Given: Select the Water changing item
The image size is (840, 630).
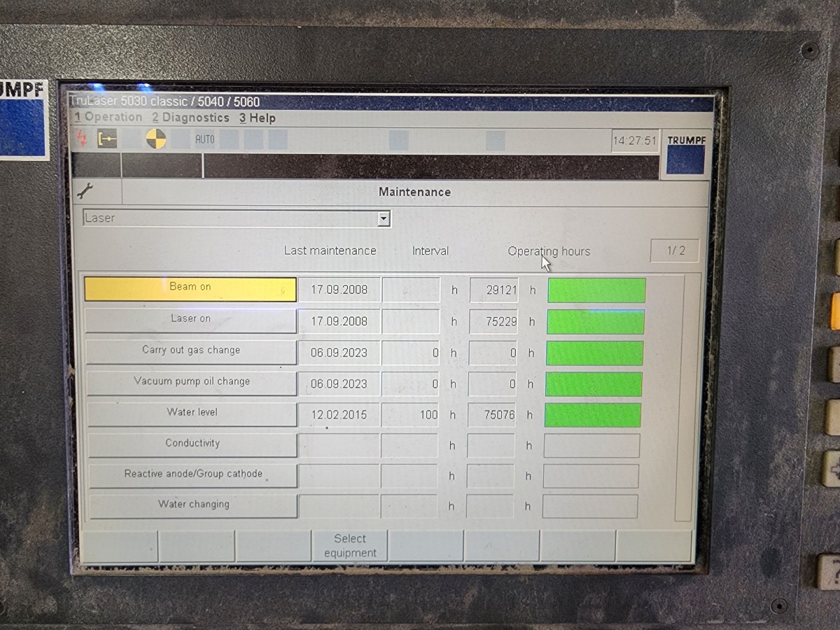Looking at the screenshot, I should click(x=193, y=505).
